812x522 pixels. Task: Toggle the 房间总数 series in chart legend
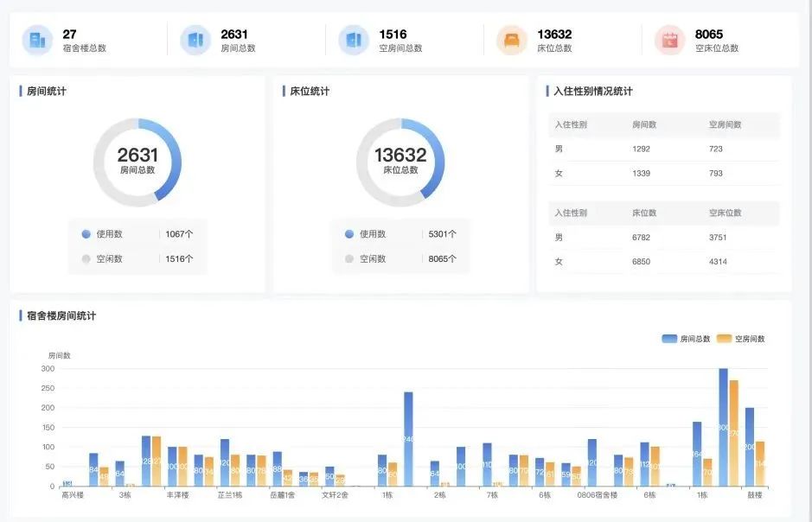point(686,339)
